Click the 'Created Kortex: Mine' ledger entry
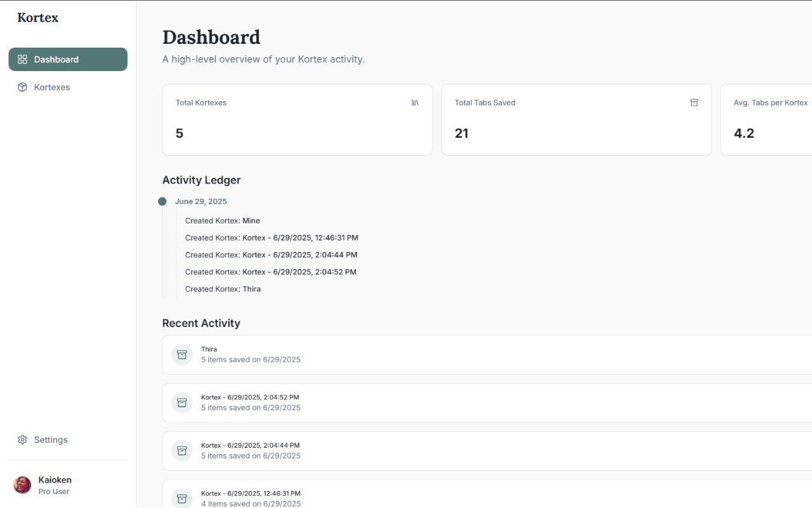 pos(223,220)
